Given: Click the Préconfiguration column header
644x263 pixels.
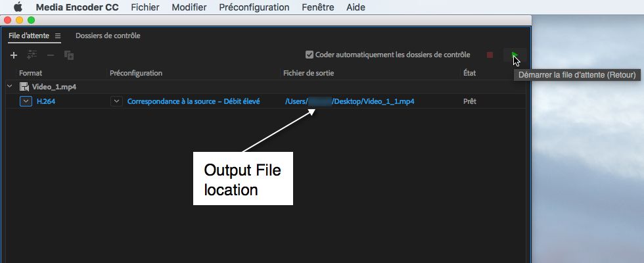Looking at the screenshot, I should (136, 73).
